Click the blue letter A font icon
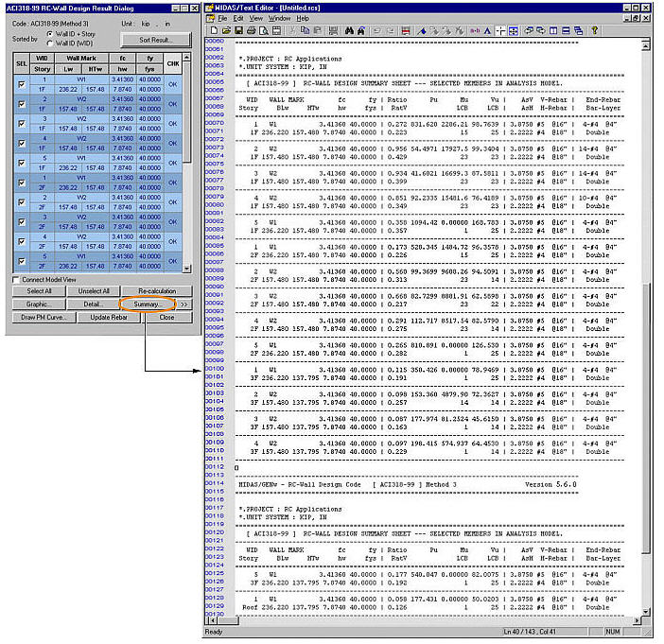This screenshot has height=644, width=664. click(x=487, y=30)
